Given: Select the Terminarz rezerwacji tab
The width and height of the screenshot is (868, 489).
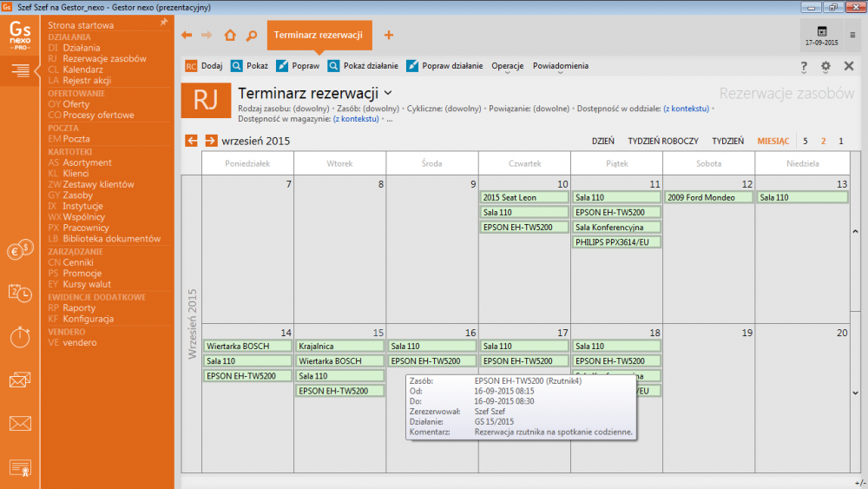Looking at the screenshot, I should coord(318,36).
